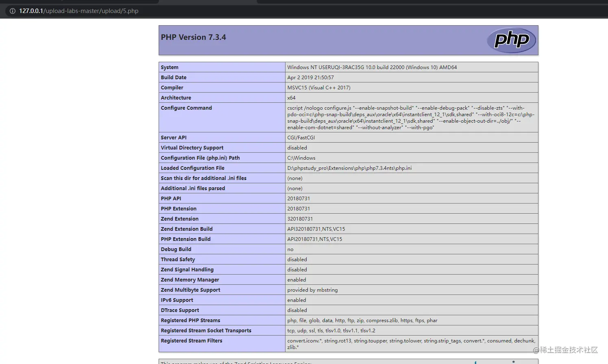Select the "Zend Extension" label

(179, 219)
